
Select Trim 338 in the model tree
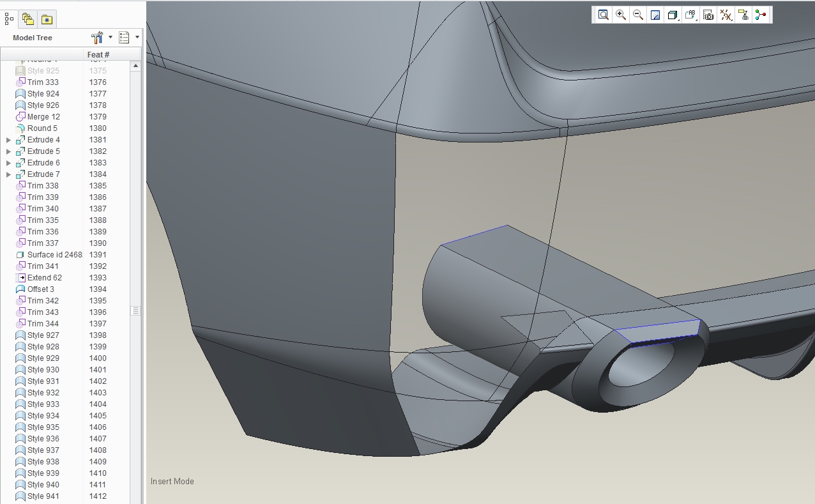click(43, 186)
